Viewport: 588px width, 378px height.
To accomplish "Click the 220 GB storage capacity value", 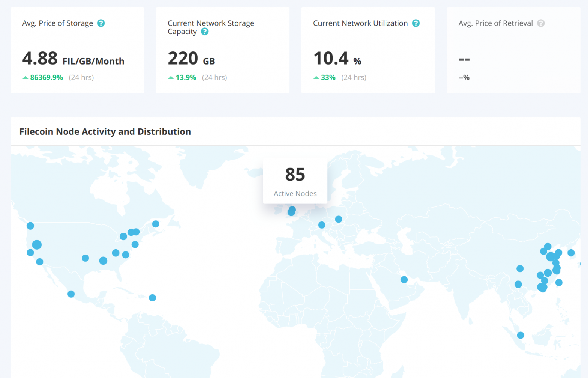I will [191, 59].
